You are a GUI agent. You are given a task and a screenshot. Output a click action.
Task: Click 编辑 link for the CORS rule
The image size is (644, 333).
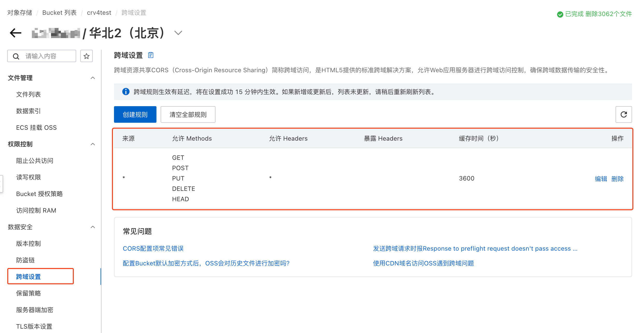(601, 179)
